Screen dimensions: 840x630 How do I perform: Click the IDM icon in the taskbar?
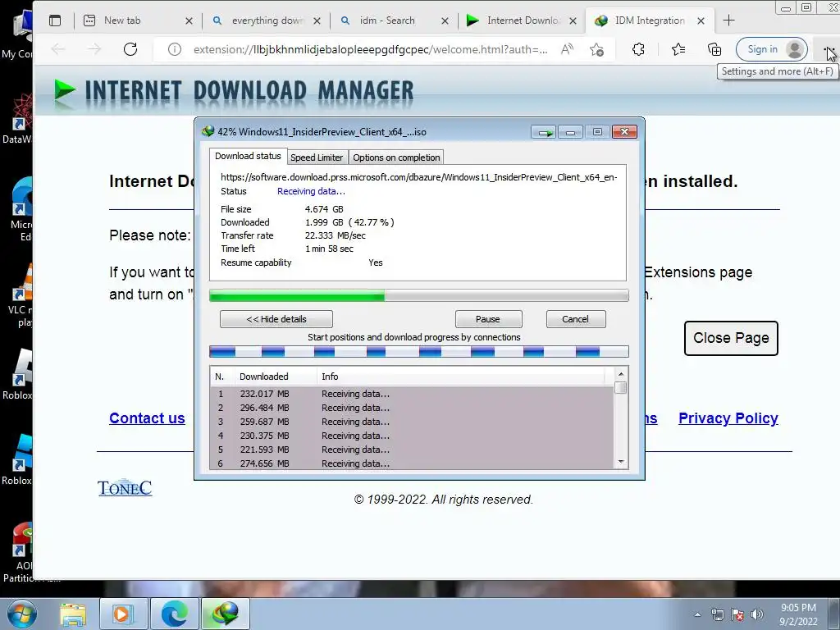(225, 614)
